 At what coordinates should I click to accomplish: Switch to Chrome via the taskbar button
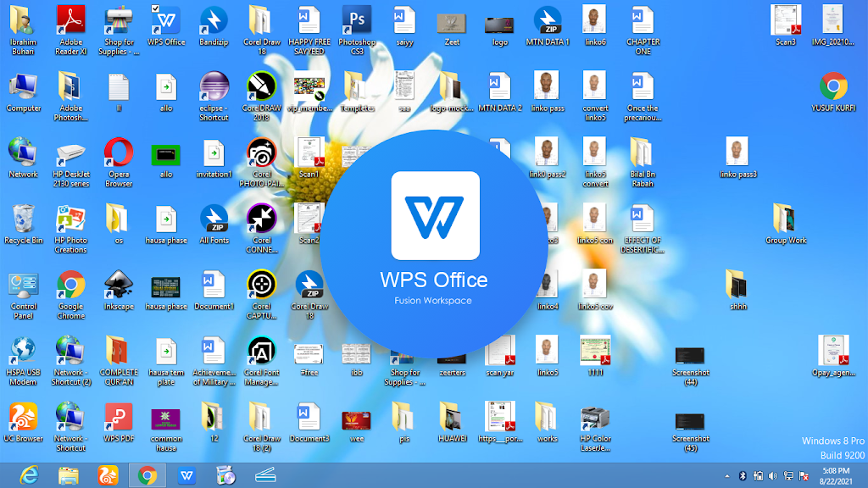pos(147,475)
